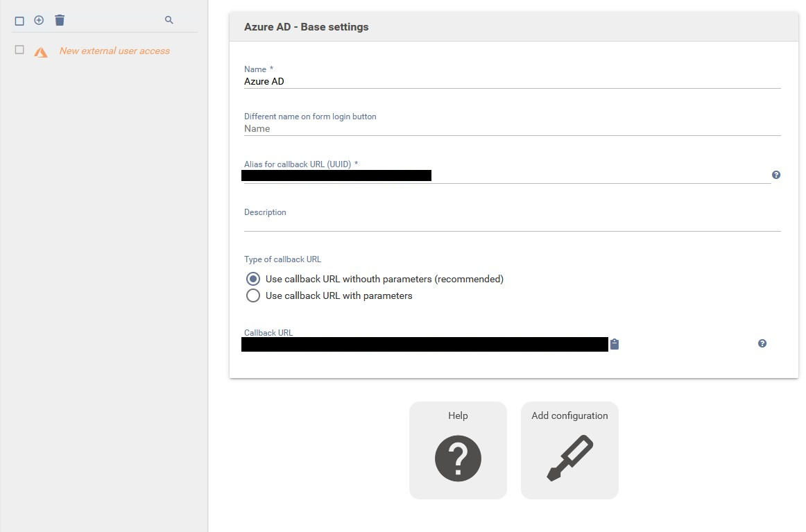
Task: Click the Azure logo beside New external user access
Action: click(x=41, y=51)
